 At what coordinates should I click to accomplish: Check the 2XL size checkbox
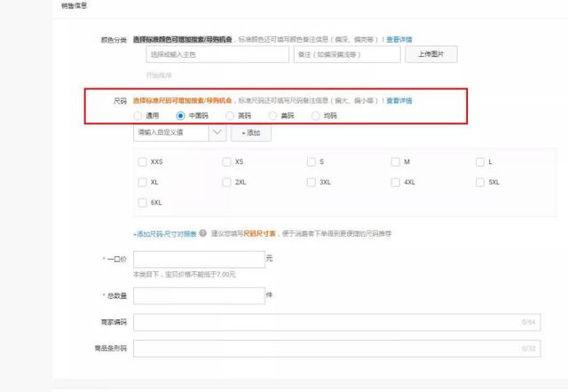(x=227, y=182)
